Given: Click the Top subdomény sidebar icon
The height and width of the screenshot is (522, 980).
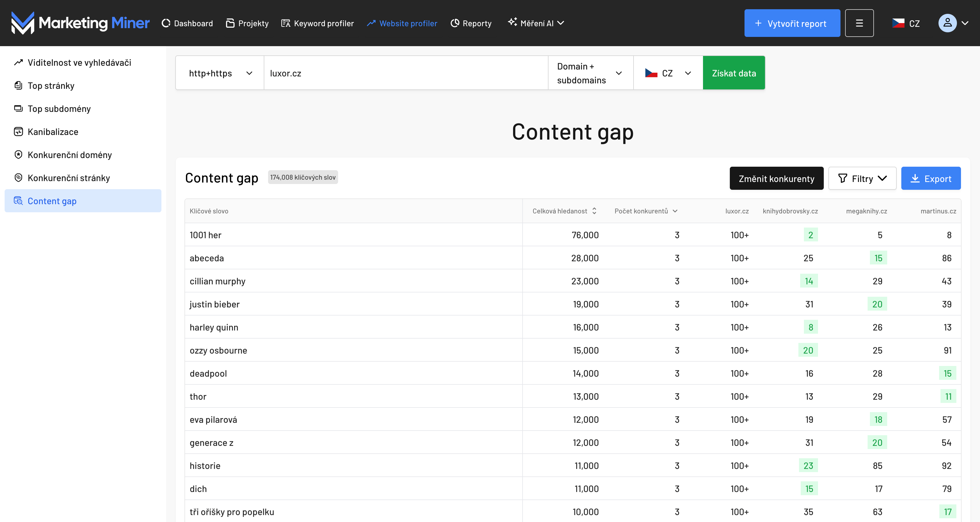Looking at the screenshot, I should coord(18,108).
